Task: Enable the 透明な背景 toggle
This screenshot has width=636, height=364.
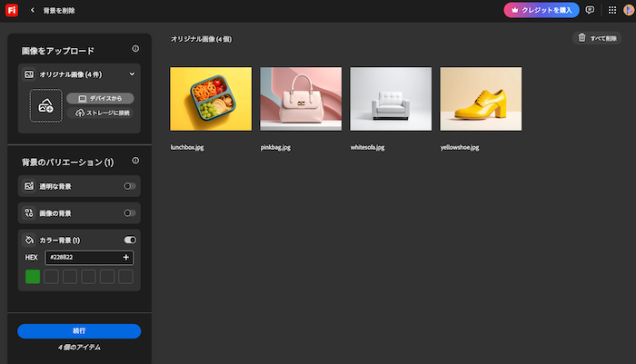Action: 130,186
